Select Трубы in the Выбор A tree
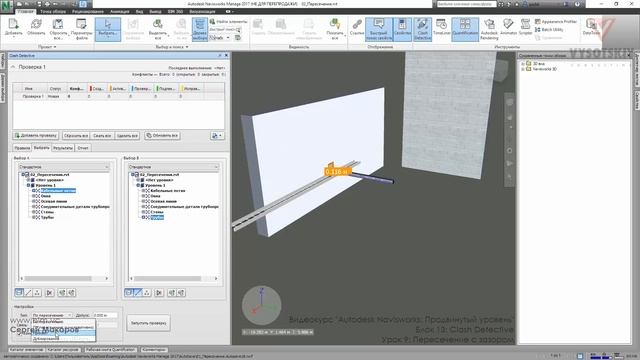Image resolution: width=640 pixels, height=360 pixels. pos(47,218)
